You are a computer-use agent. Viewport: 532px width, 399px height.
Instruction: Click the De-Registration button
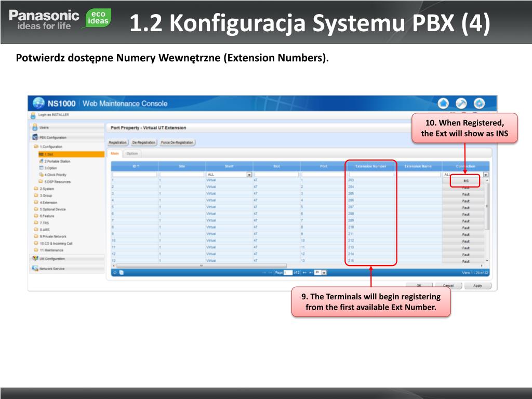(x=143, y=142)
